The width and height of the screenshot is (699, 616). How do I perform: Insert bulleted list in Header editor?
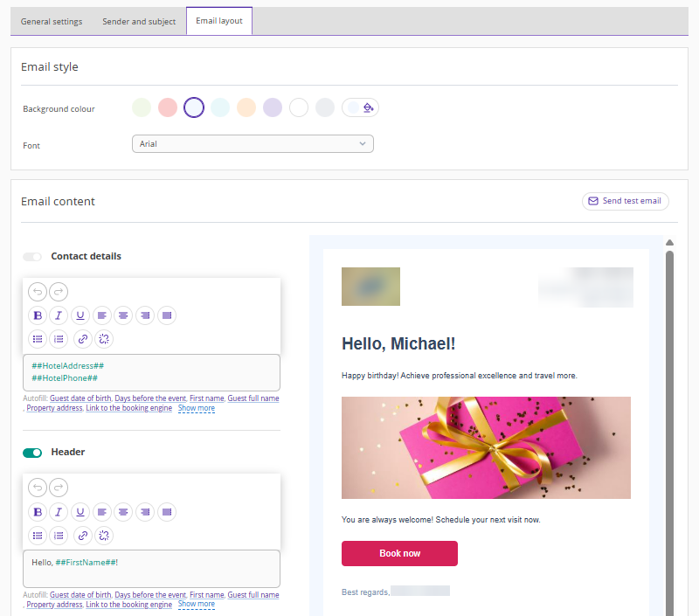coord(38,536)
